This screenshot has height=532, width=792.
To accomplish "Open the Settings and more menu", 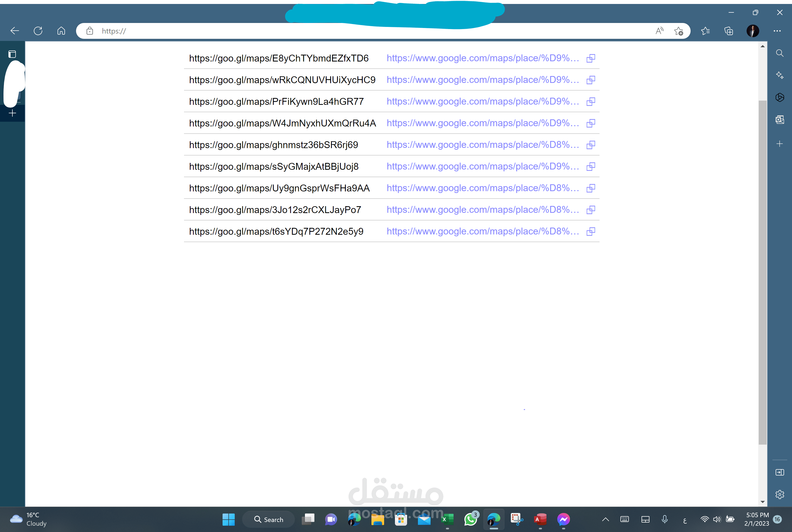I will pos(777,31).
